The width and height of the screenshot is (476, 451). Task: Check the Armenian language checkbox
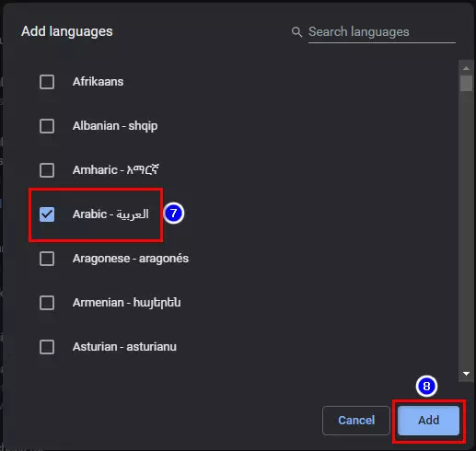47,303
